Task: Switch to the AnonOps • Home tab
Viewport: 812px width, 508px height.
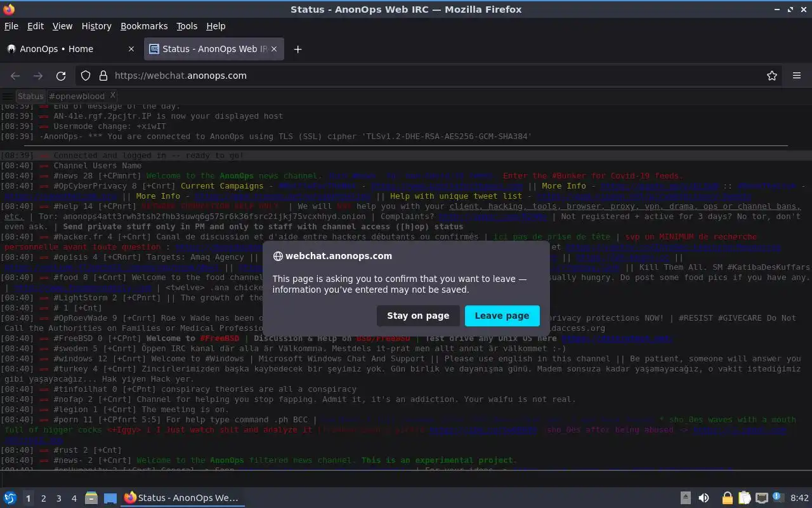Action: tap(71, 49)
